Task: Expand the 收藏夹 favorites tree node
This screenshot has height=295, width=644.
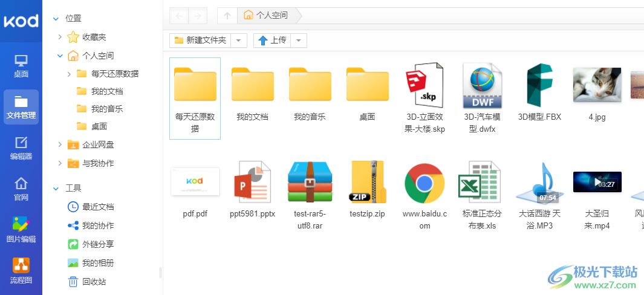Action: pyautogui.click(x=60, y=37)
